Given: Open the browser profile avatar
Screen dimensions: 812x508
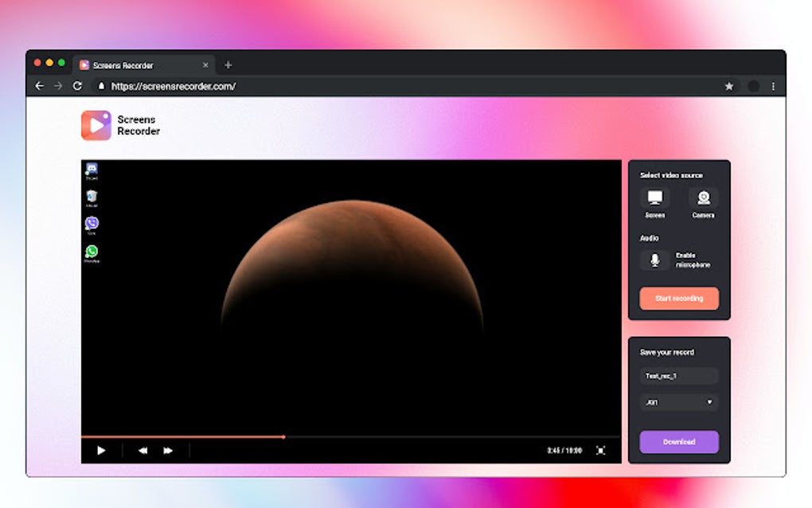Looking at the screenshot, I should [x=753, y=86].
